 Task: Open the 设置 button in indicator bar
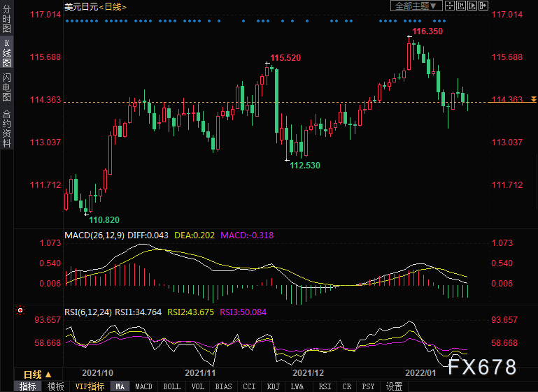(x=394, y=386)
